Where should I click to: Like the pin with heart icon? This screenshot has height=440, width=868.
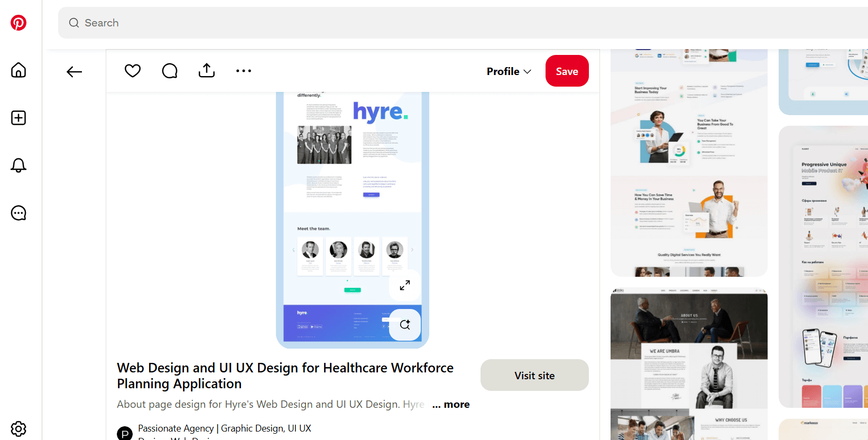click(x=133, y=71)
